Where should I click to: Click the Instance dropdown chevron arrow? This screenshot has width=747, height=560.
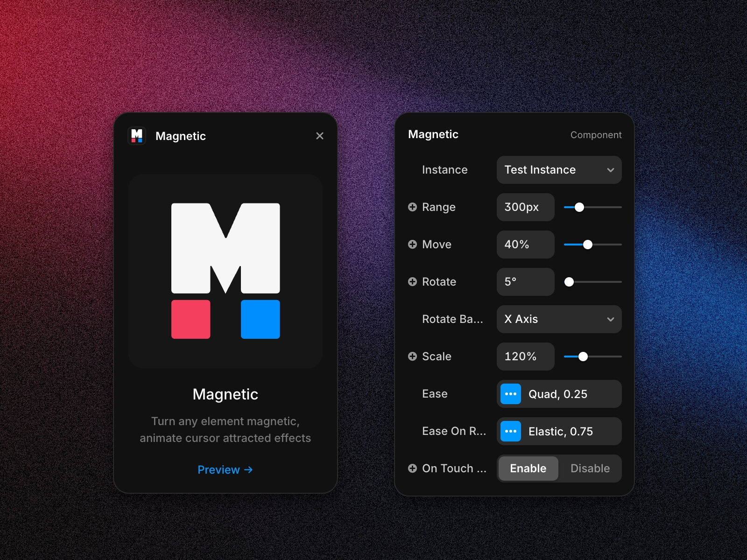pos(611,170)
